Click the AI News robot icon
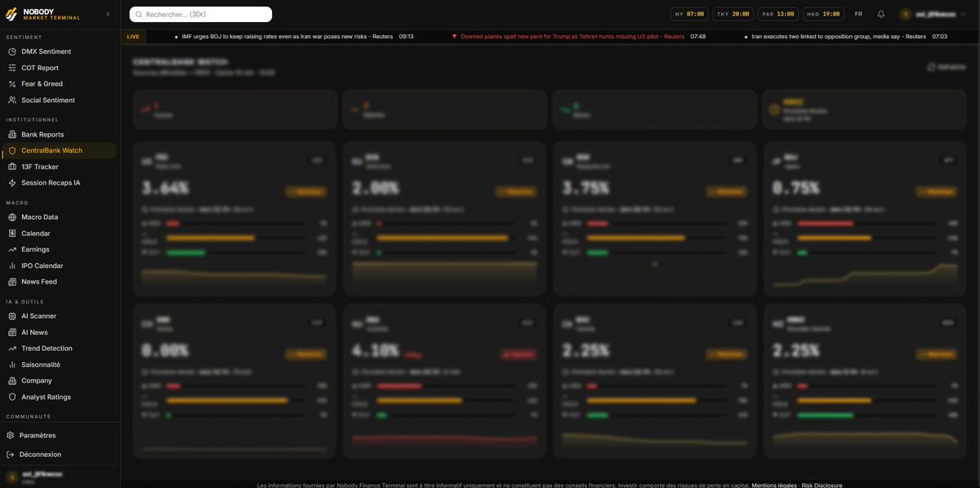The image size is (980, 488). 12,332
